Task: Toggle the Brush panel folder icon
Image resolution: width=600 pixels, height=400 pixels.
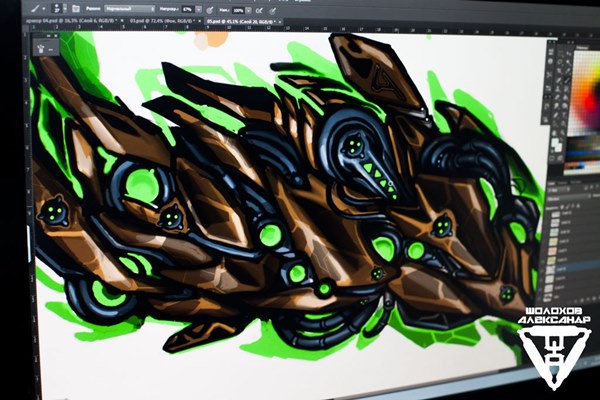Action: 76,8
